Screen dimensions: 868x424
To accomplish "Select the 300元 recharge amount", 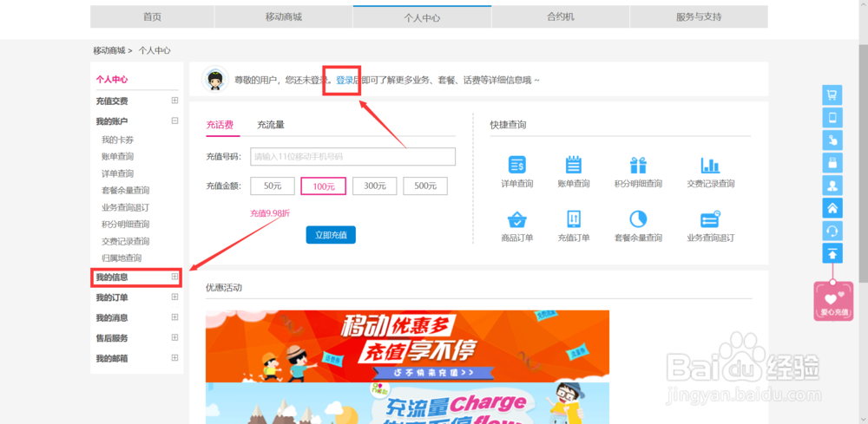I will (x=375, y=186).
